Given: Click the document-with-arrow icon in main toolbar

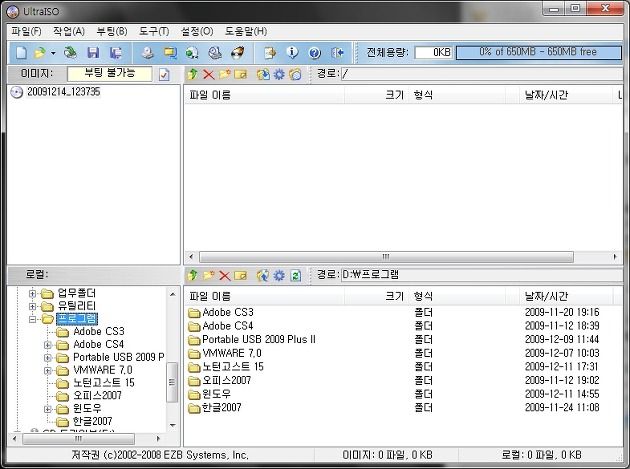Looking at the screenshot, I should coord(270,53).
